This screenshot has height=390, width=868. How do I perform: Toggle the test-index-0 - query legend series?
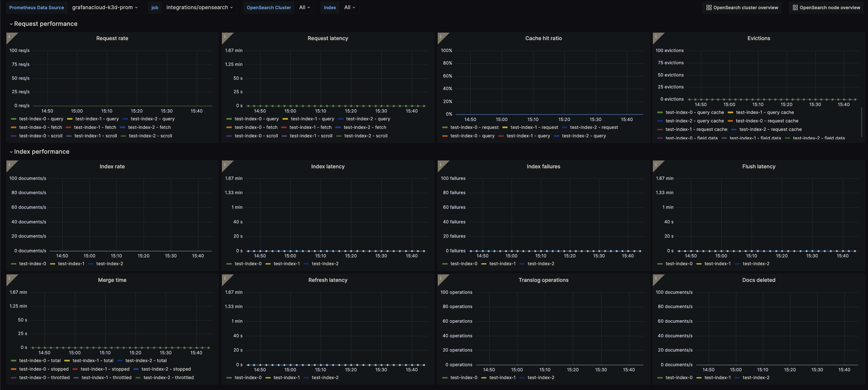[x=41, y=119]
